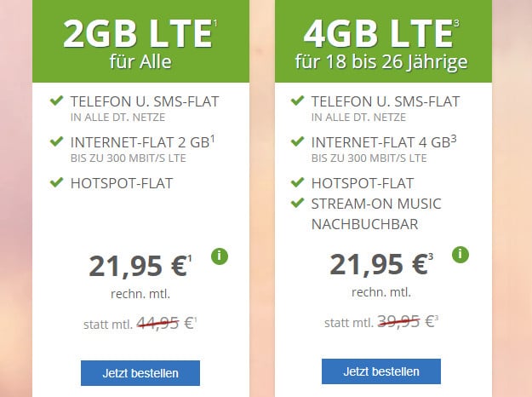Click checkmark next to Telefon SMS-Flat in 2GB plan

point(56,101)
